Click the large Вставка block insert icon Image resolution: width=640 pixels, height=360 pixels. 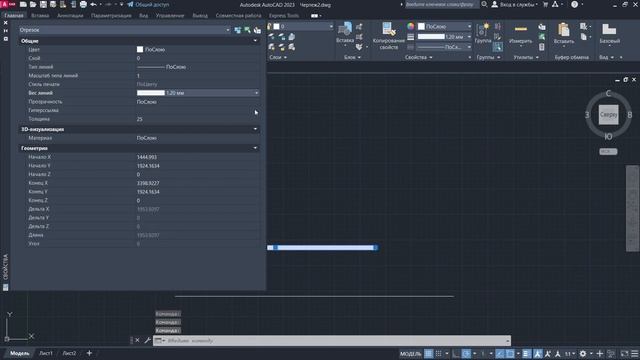click(x=345, y=29)
